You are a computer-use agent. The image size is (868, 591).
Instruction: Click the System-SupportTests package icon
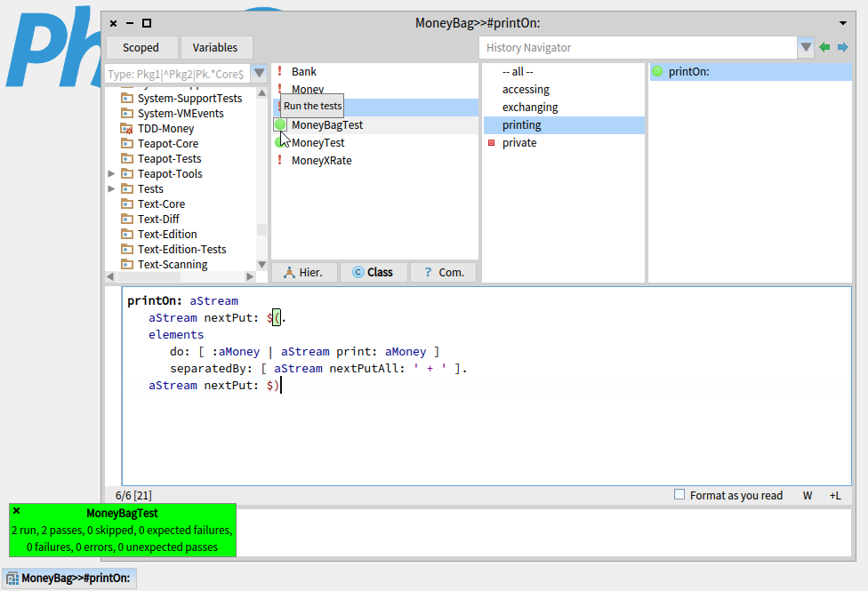(127, 99)
